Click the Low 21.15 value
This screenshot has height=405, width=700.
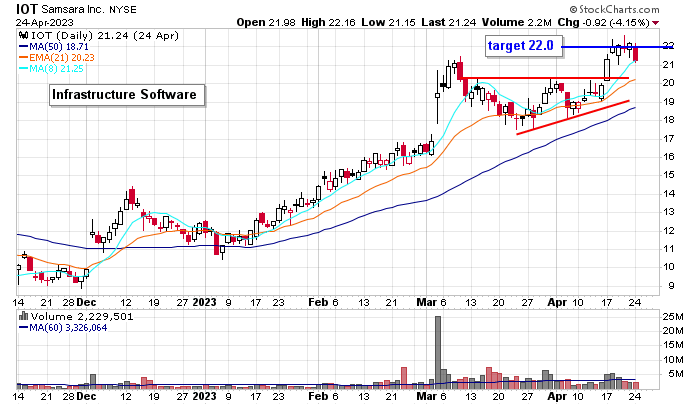pyautogui.click(x=388, y=22)
